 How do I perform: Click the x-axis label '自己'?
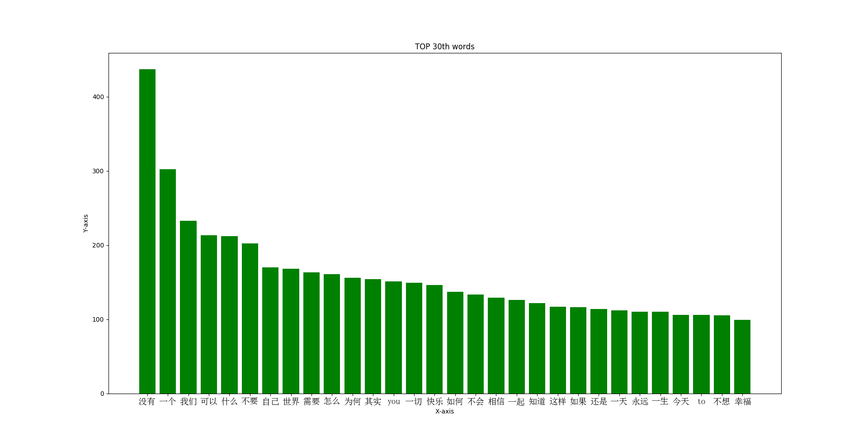tap(270, 401)
